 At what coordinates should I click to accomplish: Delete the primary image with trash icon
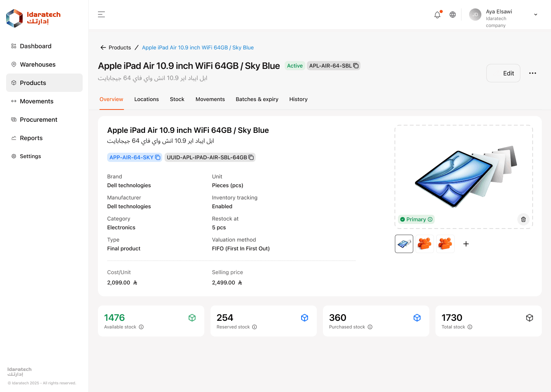click(523, 219)
